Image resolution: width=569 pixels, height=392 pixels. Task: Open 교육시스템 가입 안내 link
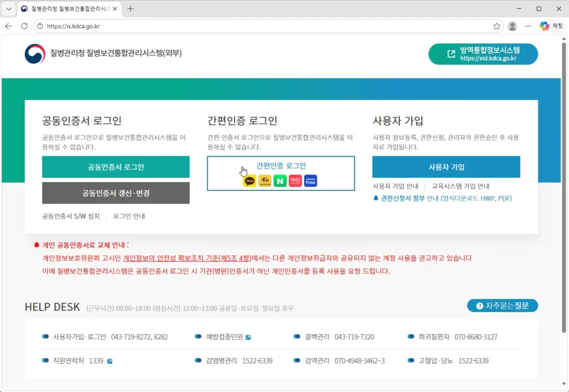pyautogui.click(x=461, y=186)
